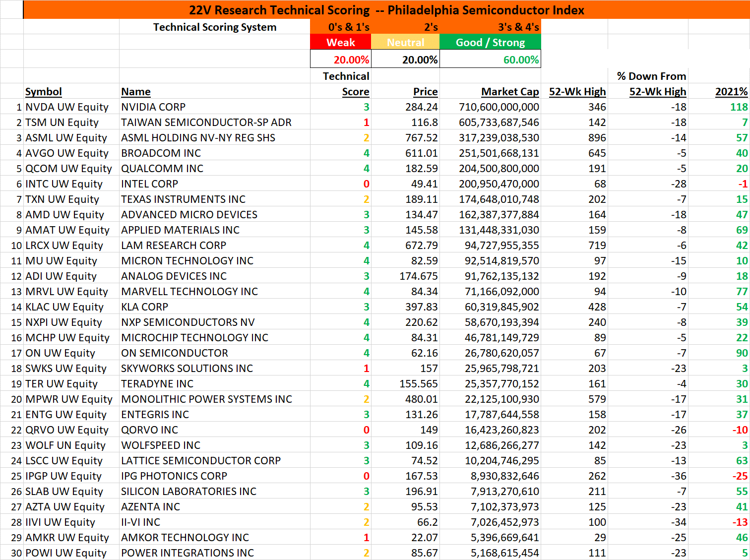750x560 pixels.
Task: Select the orange sheet title banner
Action: pos(386,10)
